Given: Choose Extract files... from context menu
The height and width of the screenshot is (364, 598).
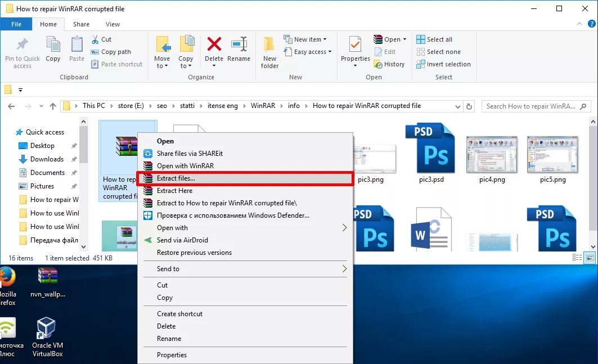Looking at the screenshot, I should point(245,178).
